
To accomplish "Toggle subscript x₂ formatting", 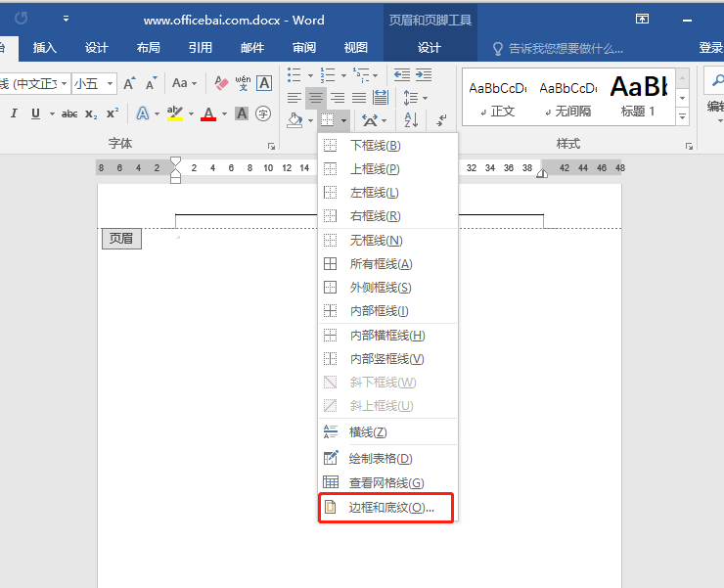I will (91, 113).
